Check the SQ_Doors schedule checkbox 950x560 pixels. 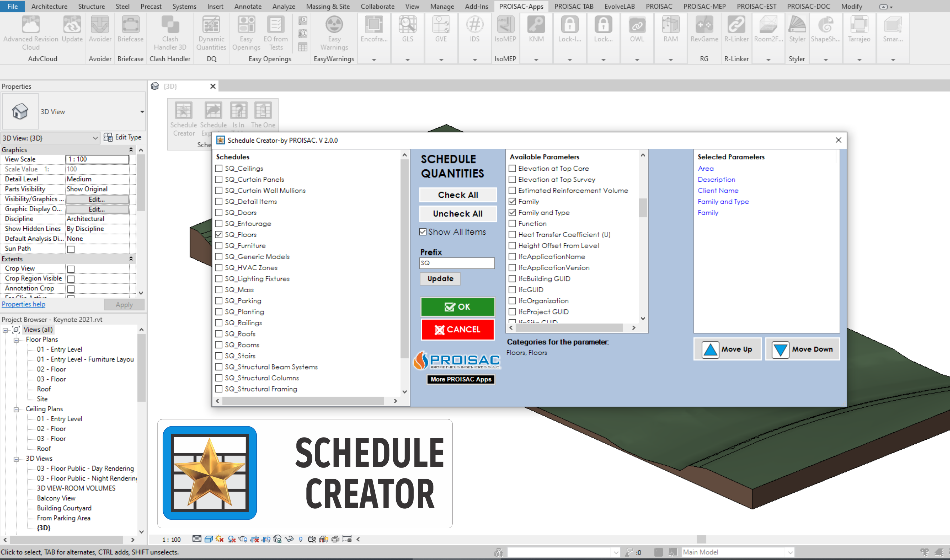pos(219,212)
